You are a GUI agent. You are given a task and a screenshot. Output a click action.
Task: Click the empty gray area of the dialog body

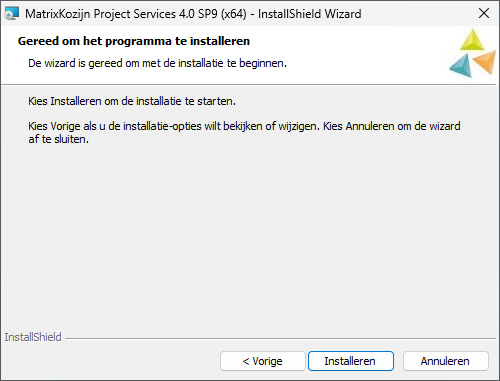(250, 233)
